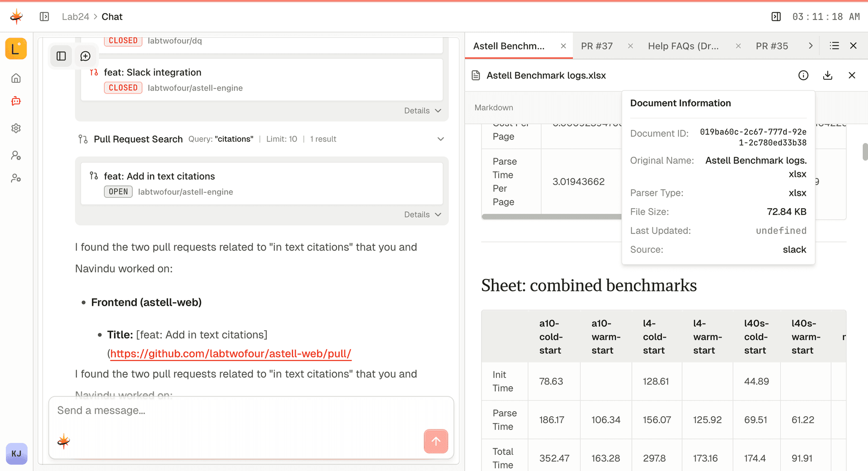The width and height of the screenshot is (868, 471).
Task: Toggle the KJ avatar at sidebar bottom
Action: [x=16, y=454]
